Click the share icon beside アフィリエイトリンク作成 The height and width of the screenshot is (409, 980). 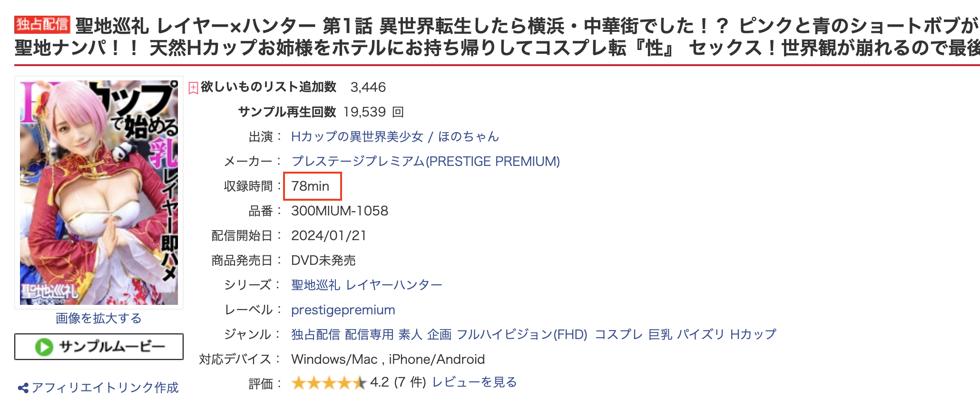[x=23, y=388]
